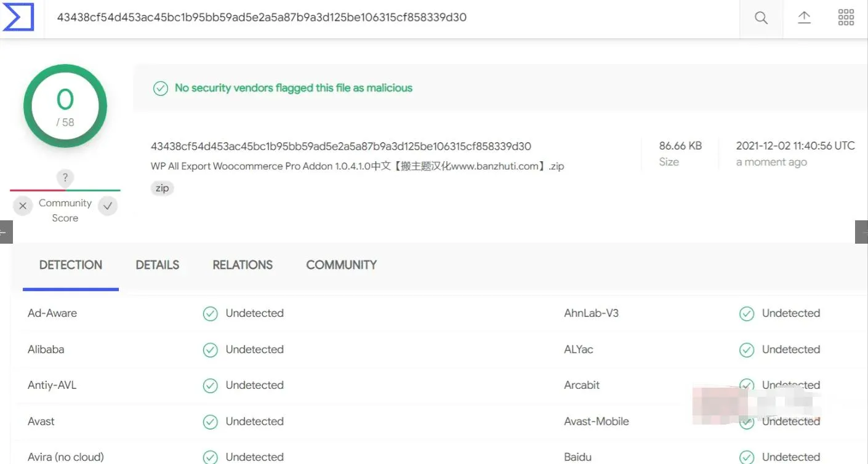This screenshot has width=868, height=464.
Task: Click the Avira (no cloud) vendor name
Action: 66,457
